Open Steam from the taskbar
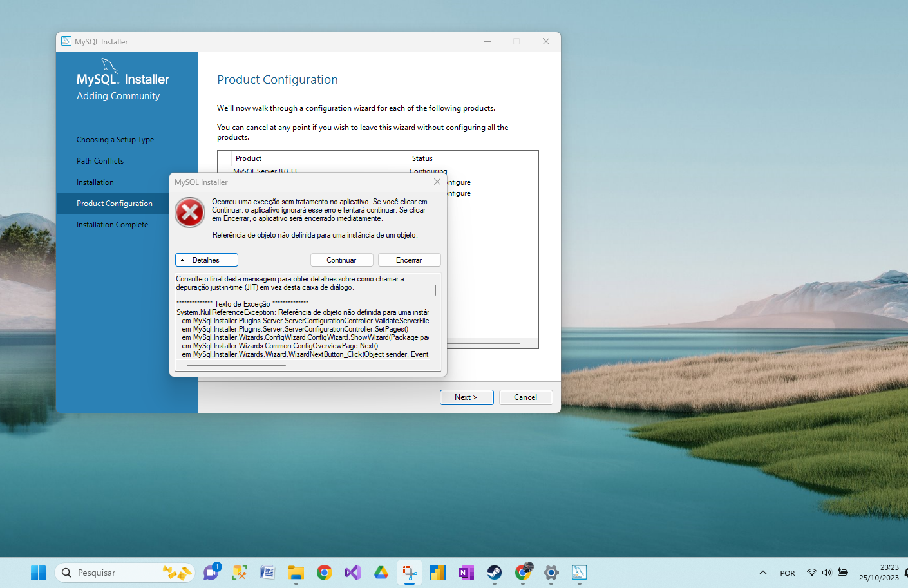 495,573
